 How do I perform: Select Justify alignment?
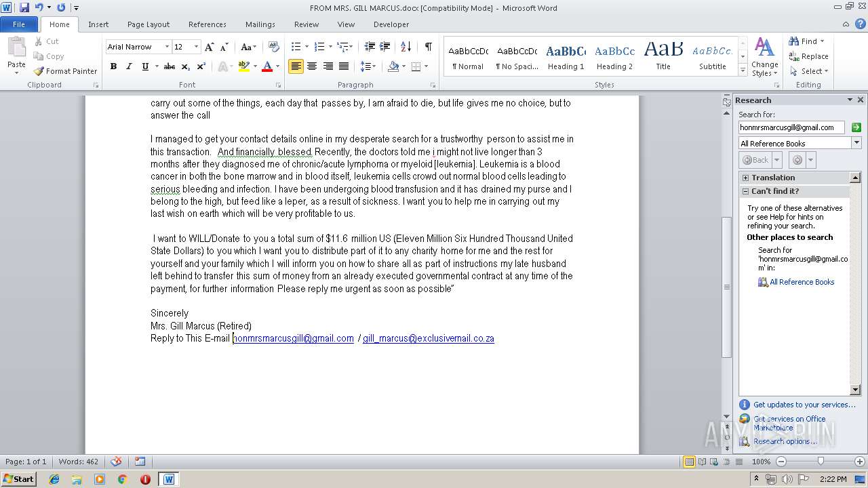tap(344, 66)
